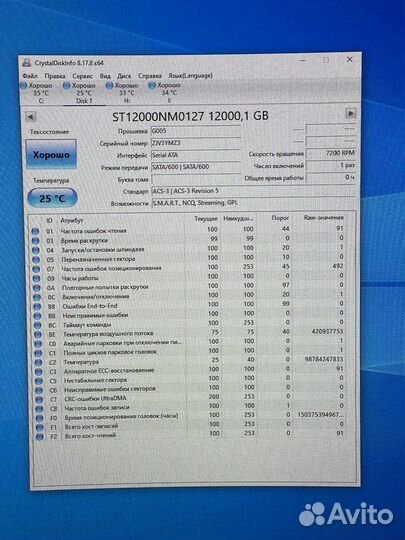
Task: Click status icon of attribute 05
Action: pyautogui.click(x=36, y=260)
